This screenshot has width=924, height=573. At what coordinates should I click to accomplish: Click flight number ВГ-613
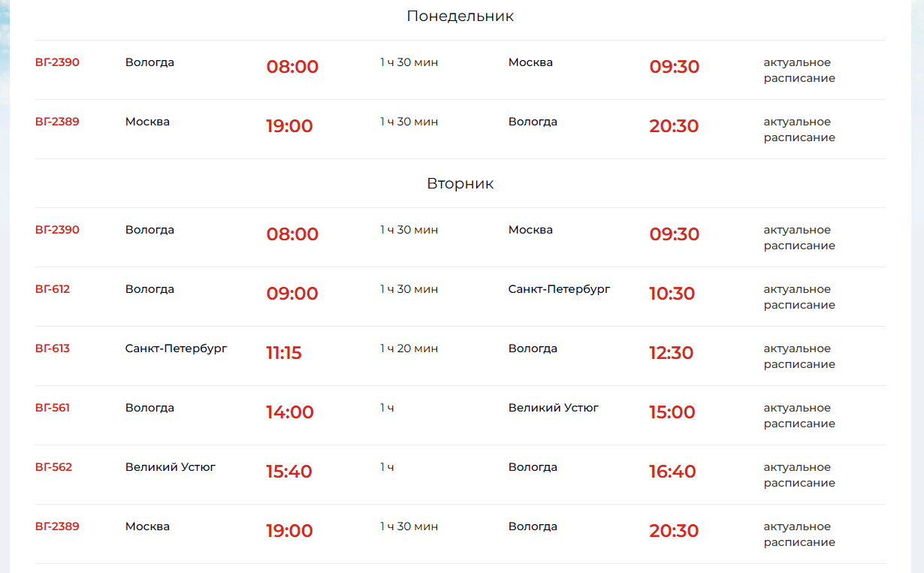pos(53,348)
